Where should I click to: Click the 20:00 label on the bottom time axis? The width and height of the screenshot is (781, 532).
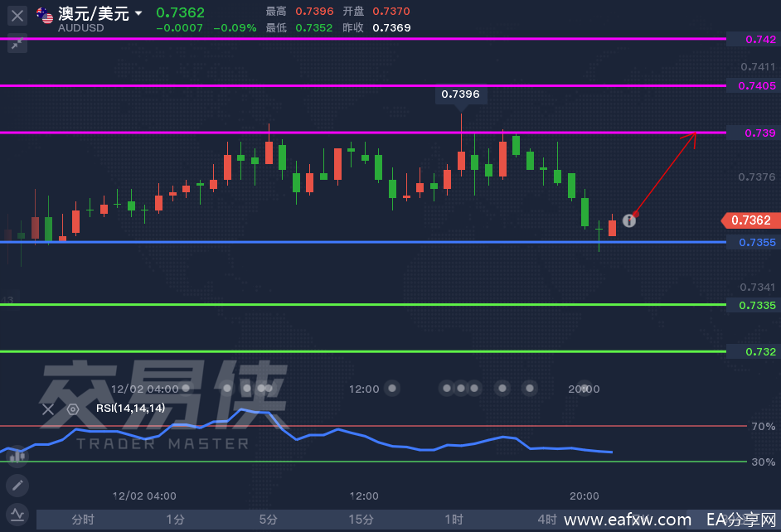pyautogui.click(x=585, y=496)
